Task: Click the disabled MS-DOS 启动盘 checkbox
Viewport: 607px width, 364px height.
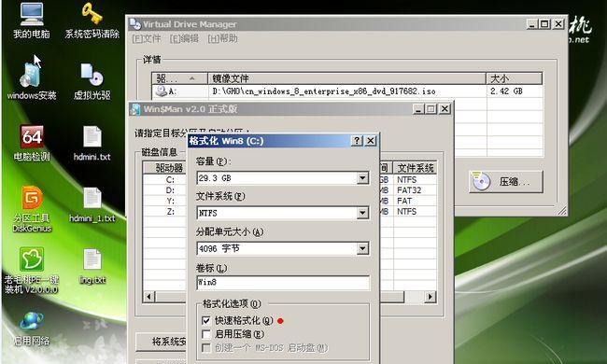Action: tap(206, 348)
